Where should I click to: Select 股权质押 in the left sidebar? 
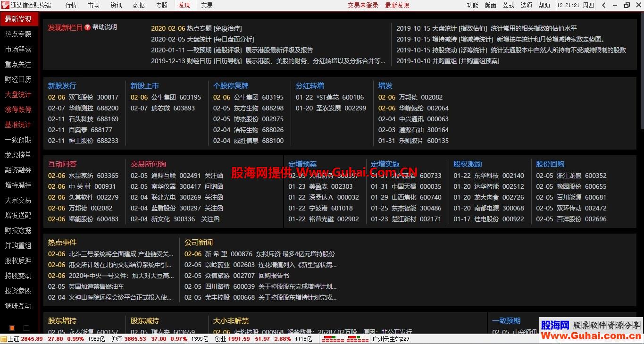[x=18, y=260]
